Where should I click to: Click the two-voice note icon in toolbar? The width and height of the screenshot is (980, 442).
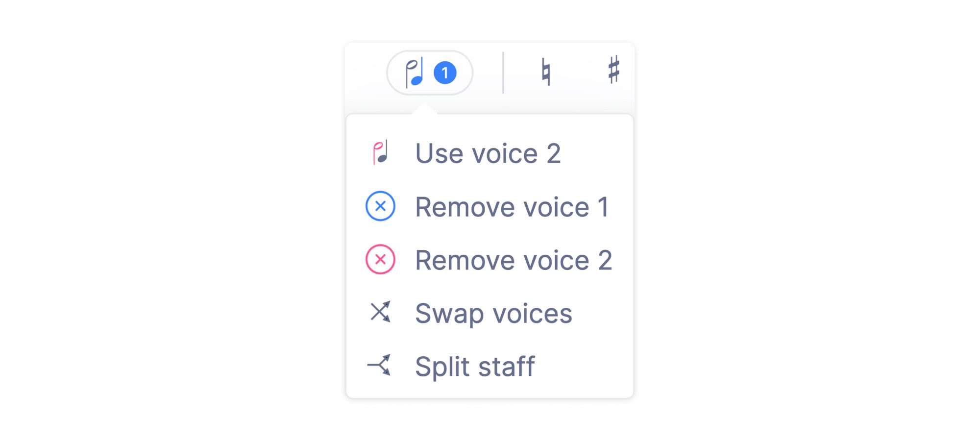point(415,73)
